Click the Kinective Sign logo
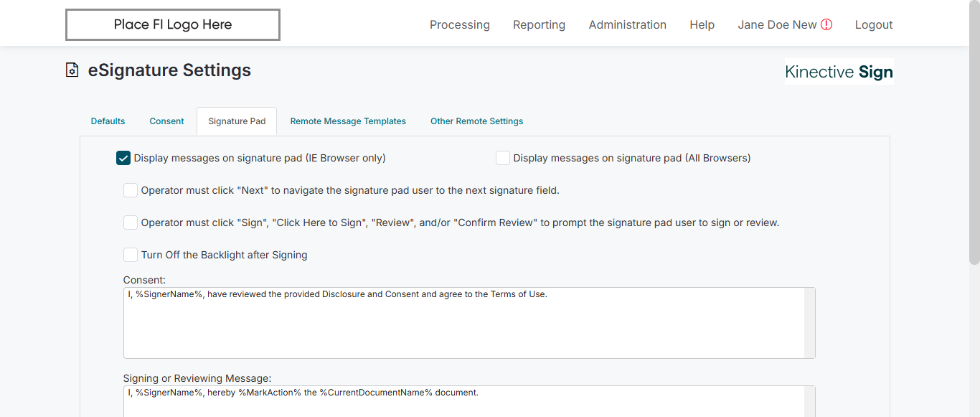Image resolution: width=980 pixels, height=417 pixels. click(839, 72)
